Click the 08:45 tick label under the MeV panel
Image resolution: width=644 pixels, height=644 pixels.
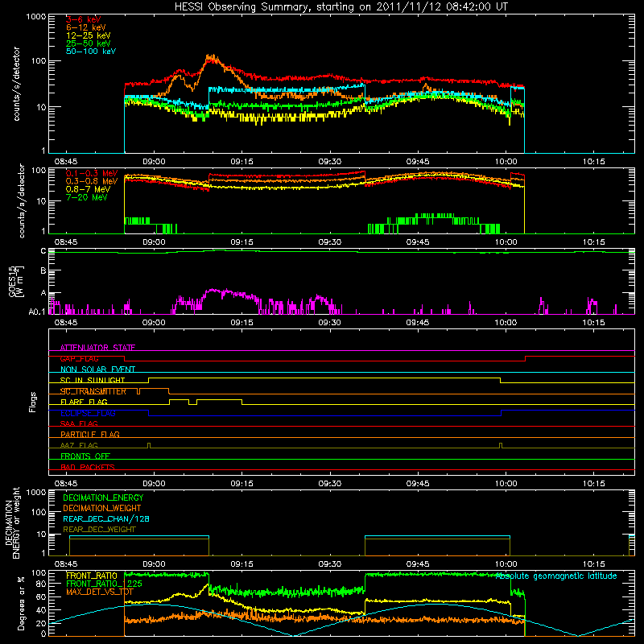(66, 242)
